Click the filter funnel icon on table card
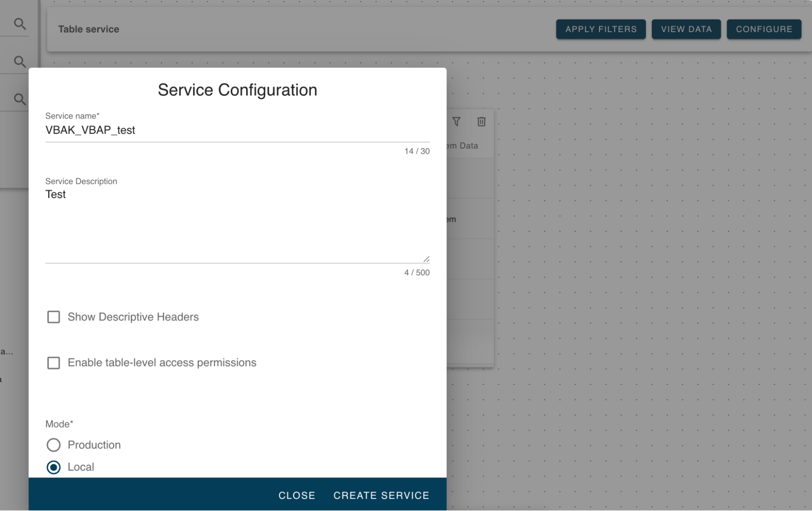812x511 pixels. (456, 122)
